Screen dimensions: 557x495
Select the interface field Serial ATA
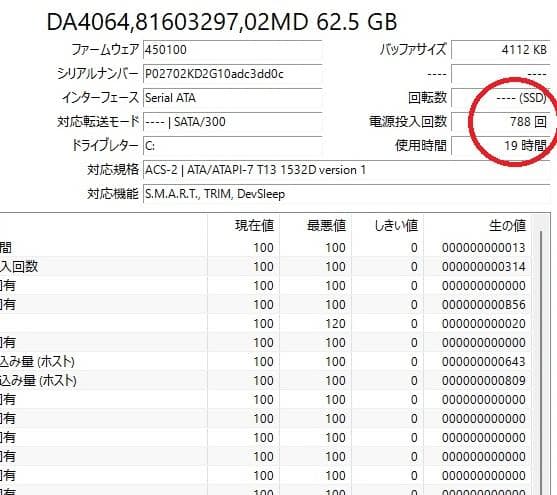click(x=233, y=98)
